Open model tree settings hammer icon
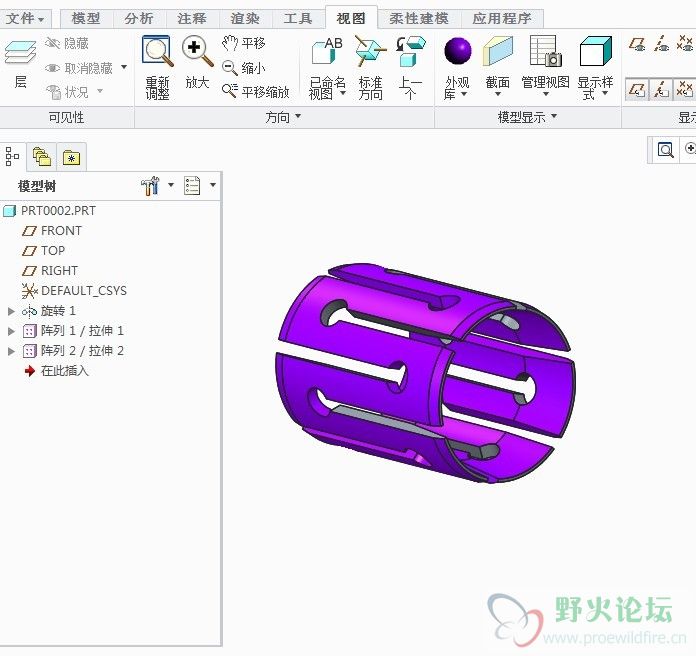Screen dimensions: 696x656 tap(150, 186)
